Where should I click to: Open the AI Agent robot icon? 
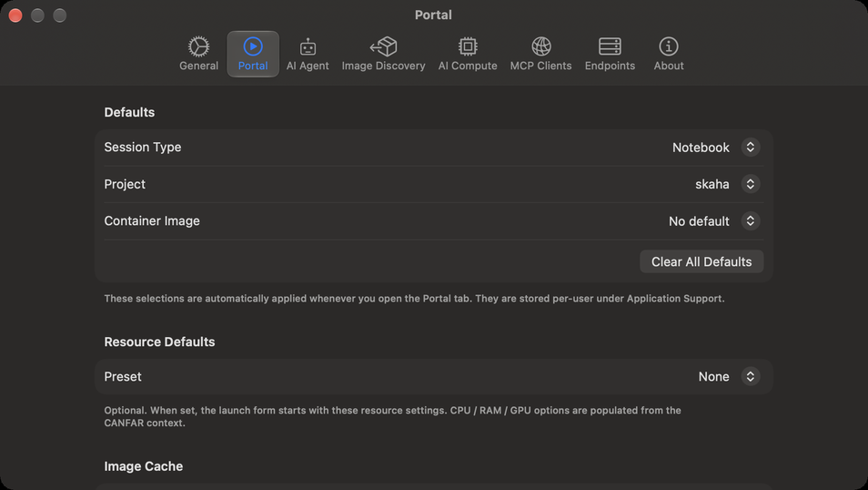click(x=308, y=47)
